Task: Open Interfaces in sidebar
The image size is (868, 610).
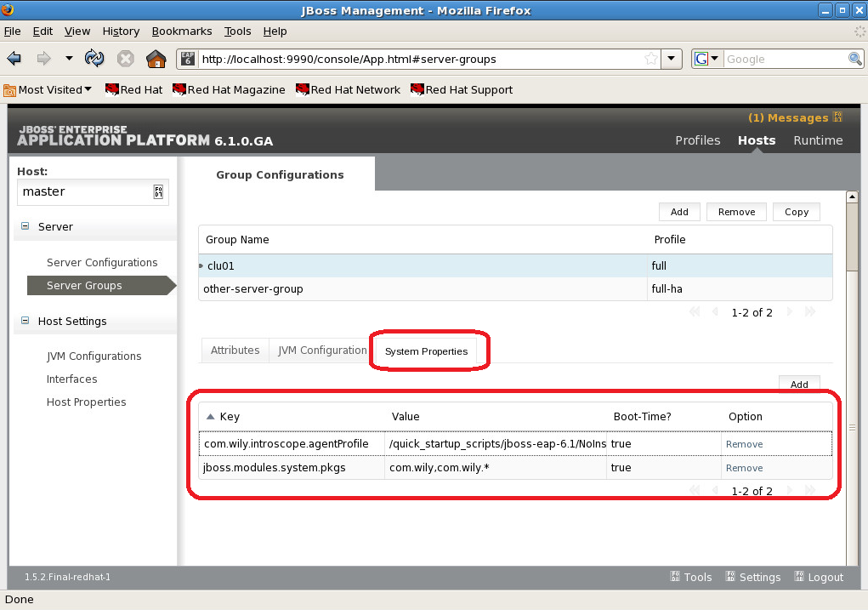Action: 71,379
